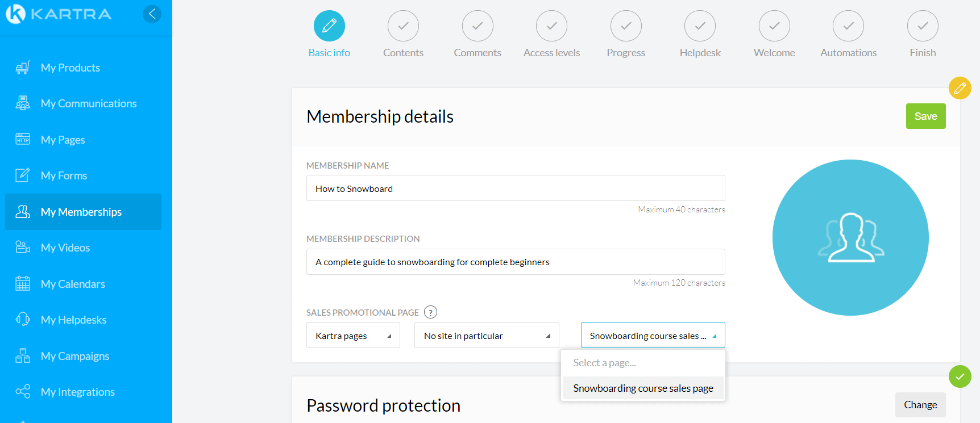Open the Kartra pages dropdown
This screenshot has height=423, width=980.
(x=353, y=336)
